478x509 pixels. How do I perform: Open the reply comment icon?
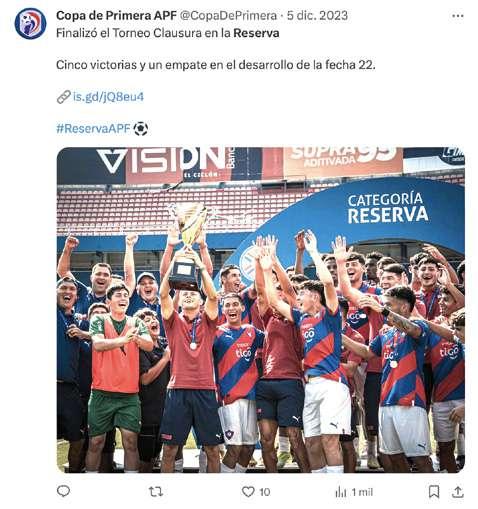tap(63, 491)
